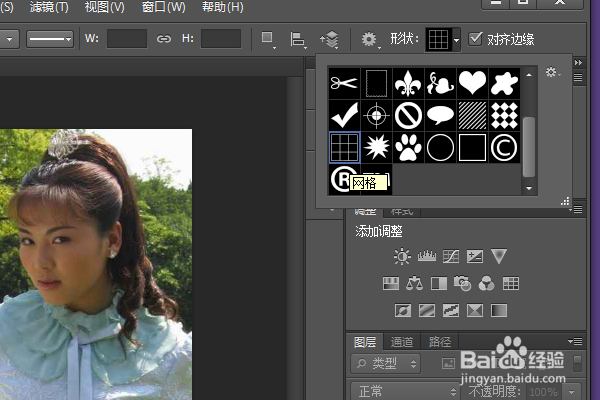Toggle the 对齐边缘 checkbox
The image size is (600, 400).
tap(475, 39)
